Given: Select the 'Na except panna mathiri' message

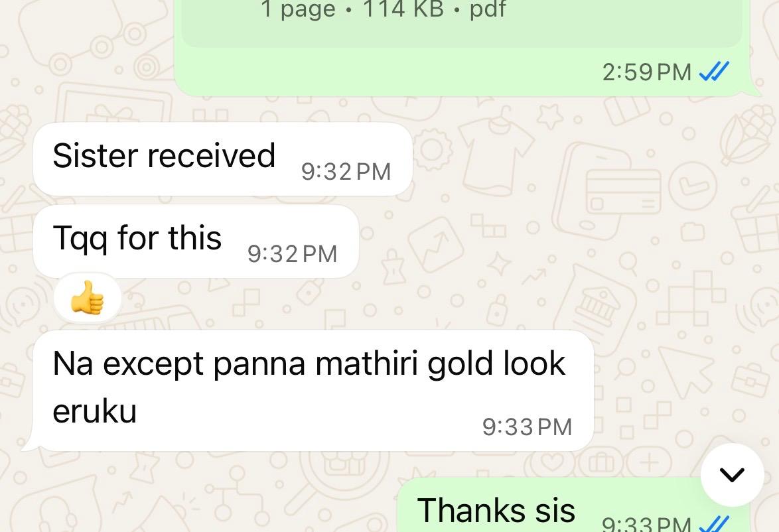Looking at the screenshot, I should (313, 391).
